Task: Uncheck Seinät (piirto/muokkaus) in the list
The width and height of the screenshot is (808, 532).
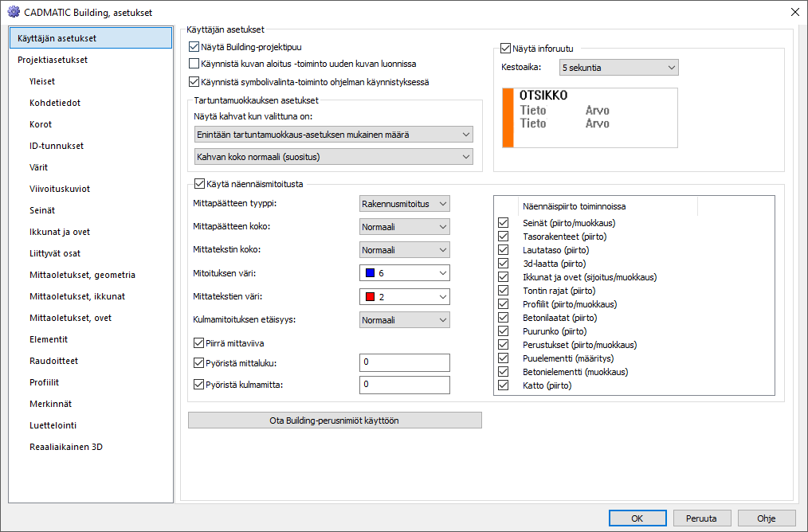Action: tap(503, 223)
